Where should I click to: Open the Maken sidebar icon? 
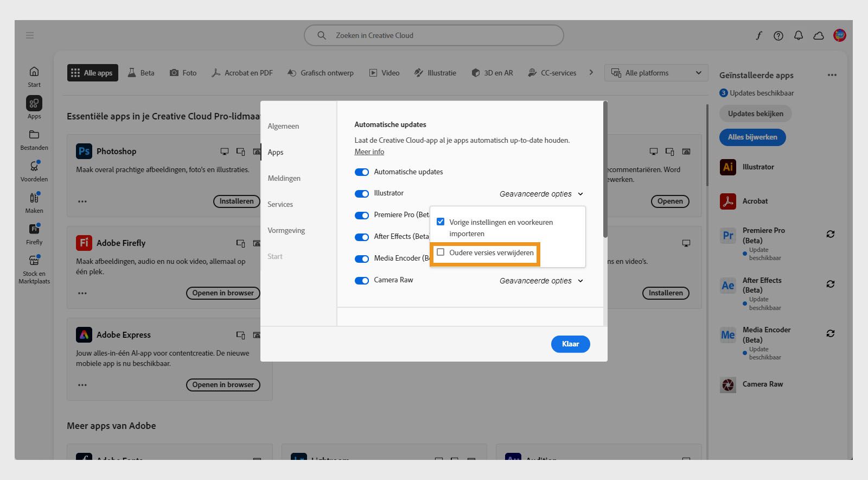point(34,197)
